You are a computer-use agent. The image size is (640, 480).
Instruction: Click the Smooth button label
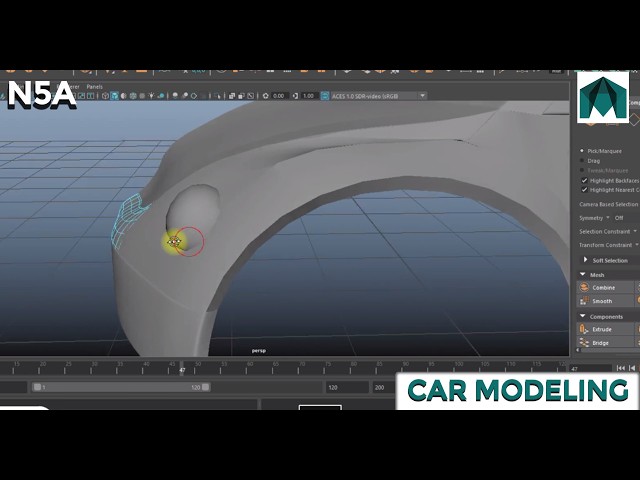602,301
